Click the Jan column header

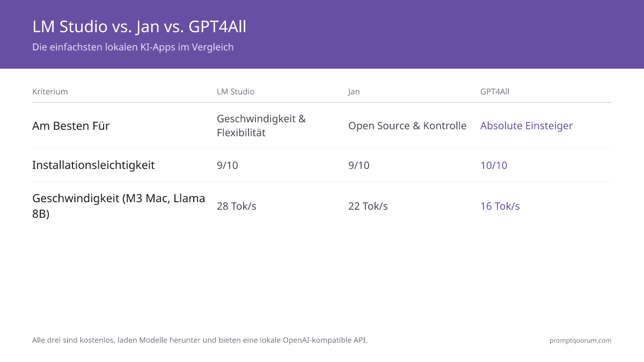coord(354,92)
